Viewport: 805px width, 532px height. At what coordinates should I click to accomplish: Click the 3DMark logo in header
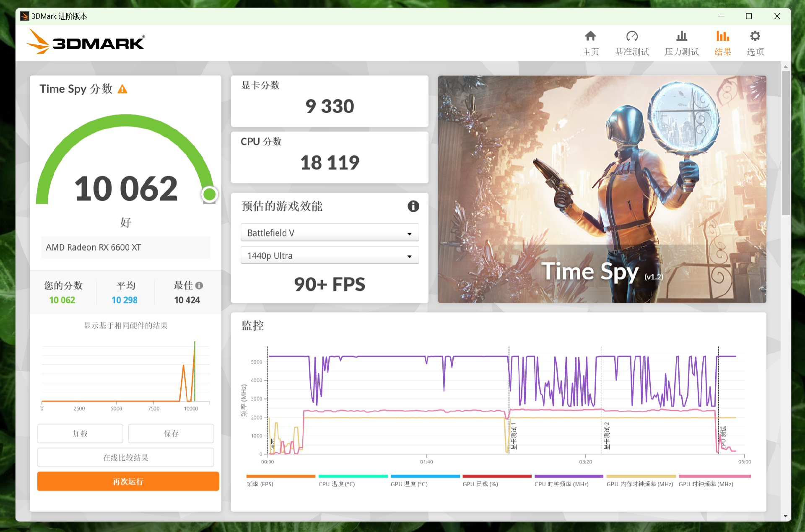[x=86, y=42]
